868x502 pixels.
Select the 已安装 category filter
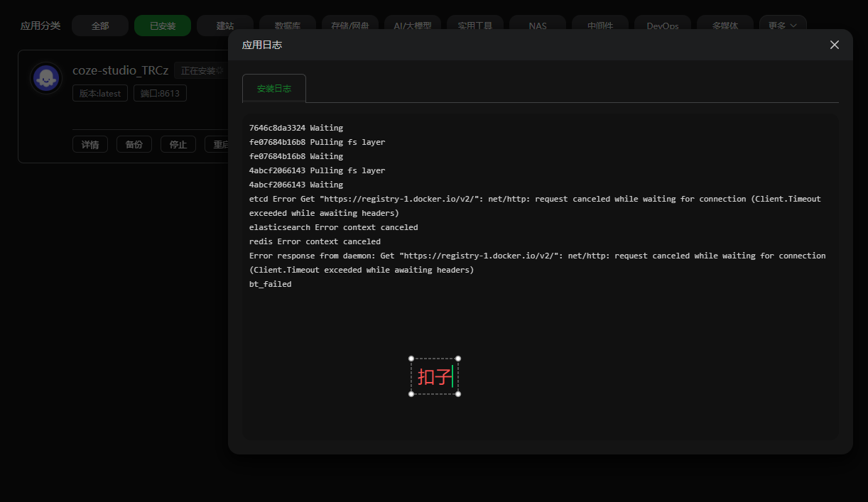[162, 24]
